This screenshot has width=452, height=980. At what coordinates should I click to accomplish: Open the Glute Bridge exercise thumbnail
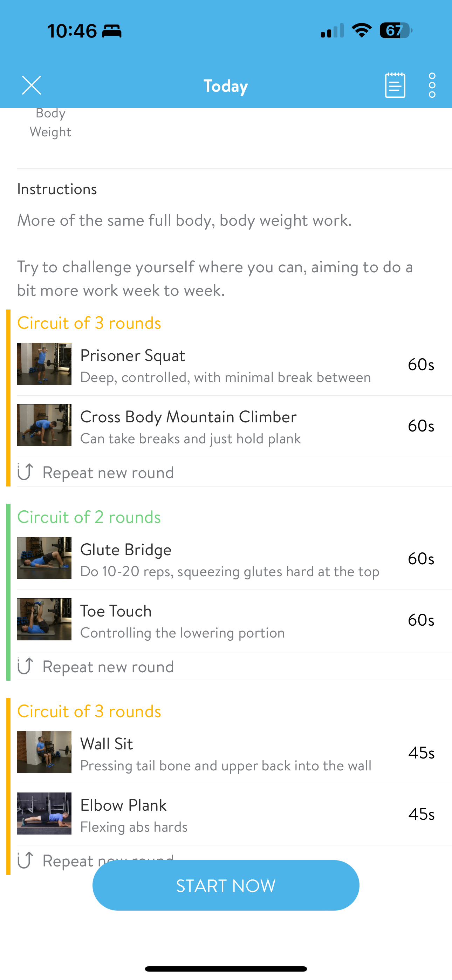tap(44, 558)
